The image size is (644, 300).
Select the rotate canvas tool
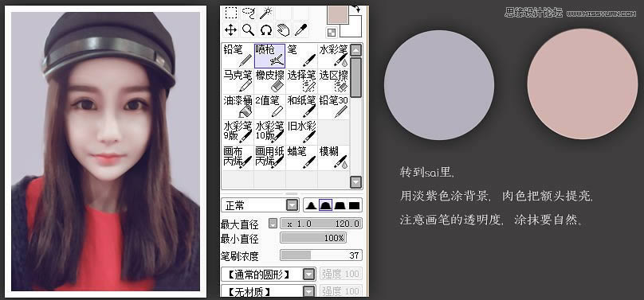(x=266, y=30)
